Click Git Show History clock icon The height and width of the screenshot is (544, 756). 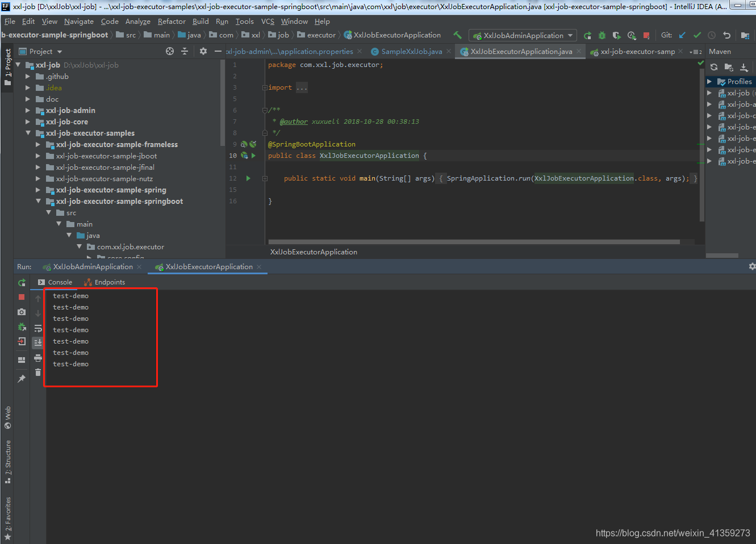712,35
